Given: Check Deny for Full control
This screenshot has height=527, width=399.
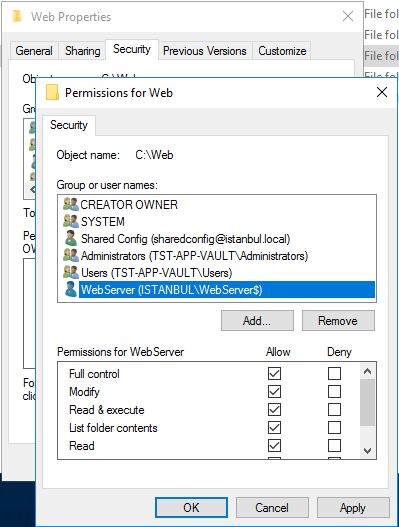Looking at the screenshot, I should click(x=334, y=373).
